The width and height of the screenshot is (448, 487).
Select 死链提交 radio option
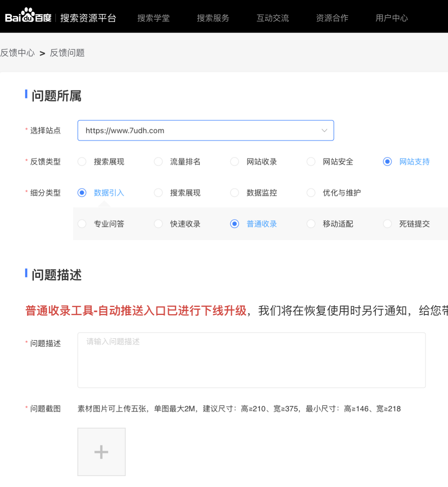pos(388,224)
